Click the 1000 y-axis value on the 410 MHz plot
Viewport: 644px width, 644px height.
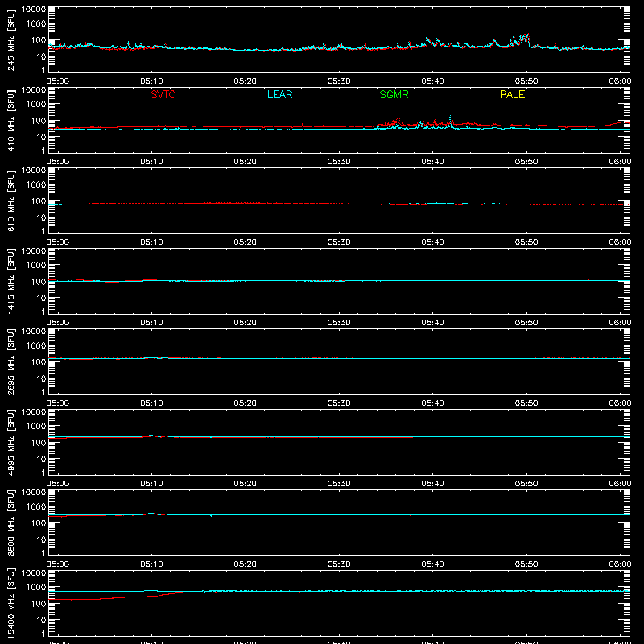pos(36,105)
